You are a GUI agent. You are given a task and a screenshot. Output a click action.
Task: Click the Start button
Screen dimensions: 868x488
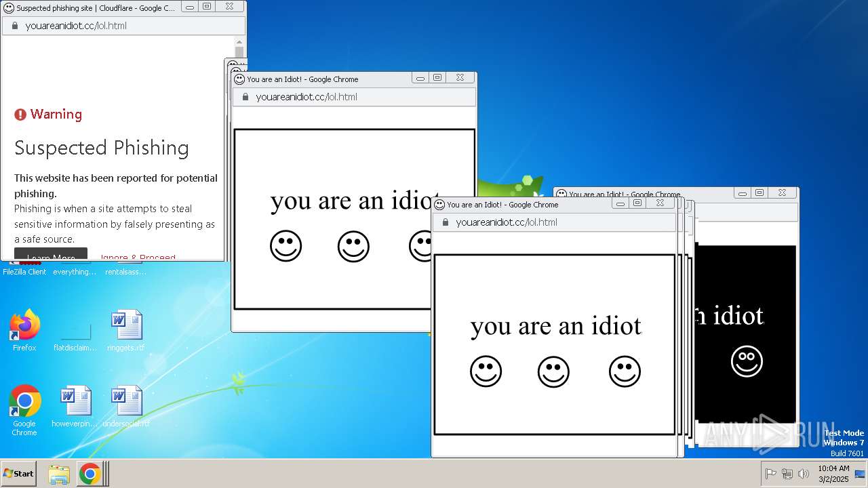click(x=18, y=474)
